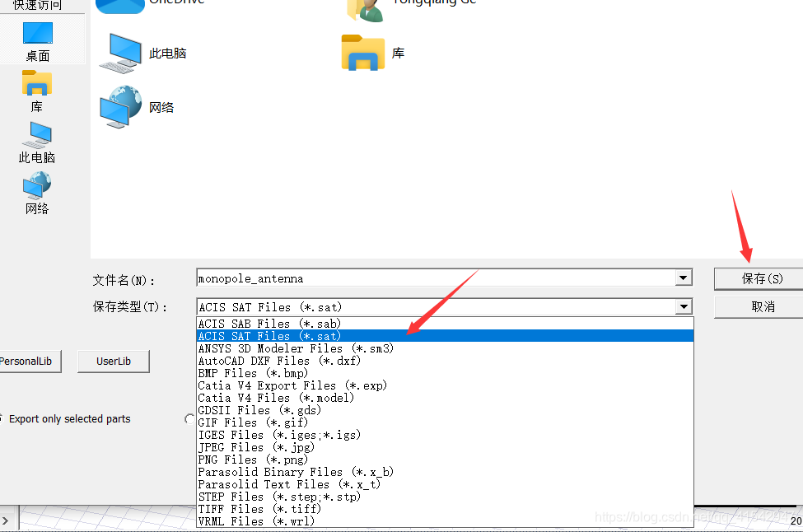
Task: Open 此电脑 in the file list
Action: (142, 54)
